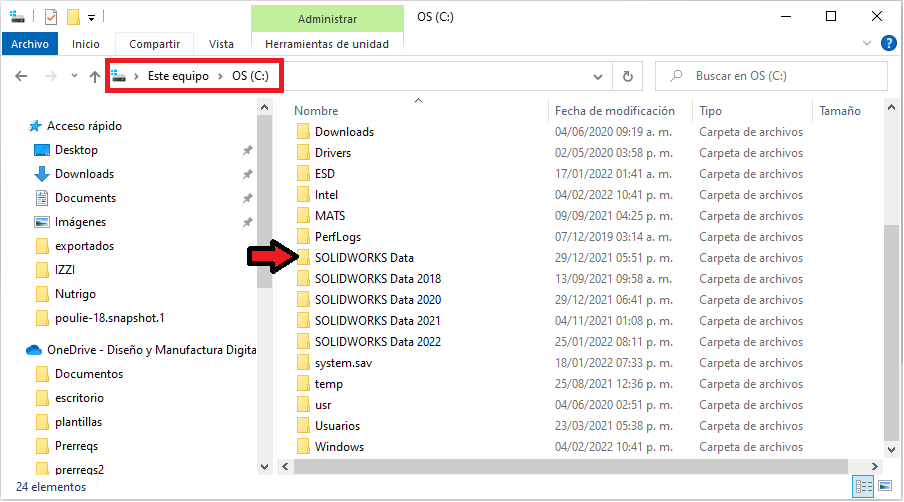Open Documents in the navigation pane
Screen dimensions: 904x502
pyautogui.click(x=85, y=198)
